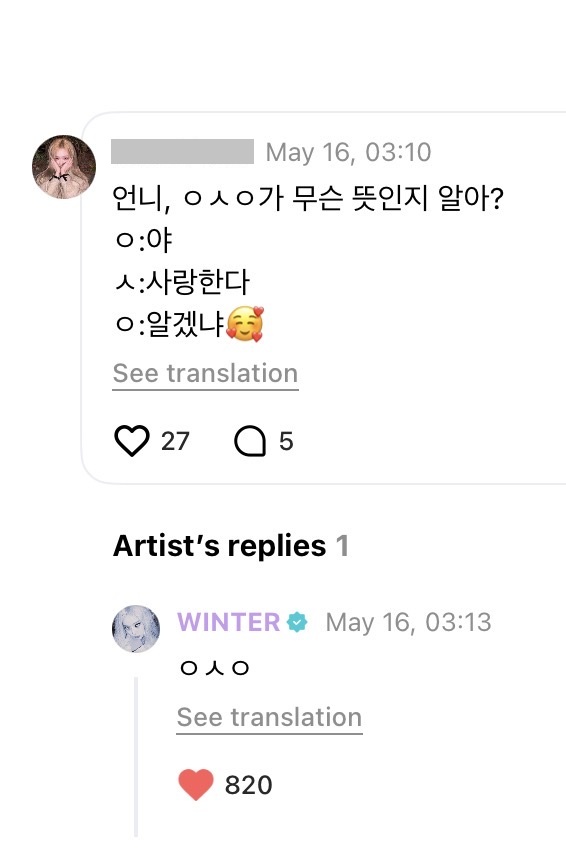Image resolution: width=566 pixels, height=855 pixels.
Task: Click the 820 likes count on the reply
Action: 249,785
